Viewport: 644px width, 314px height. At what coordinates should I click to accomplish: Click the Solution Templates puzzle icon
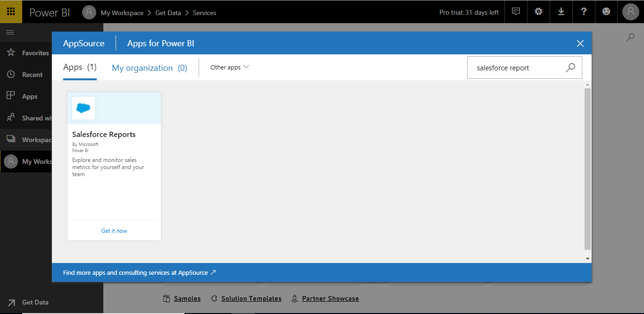pos(214,298)
